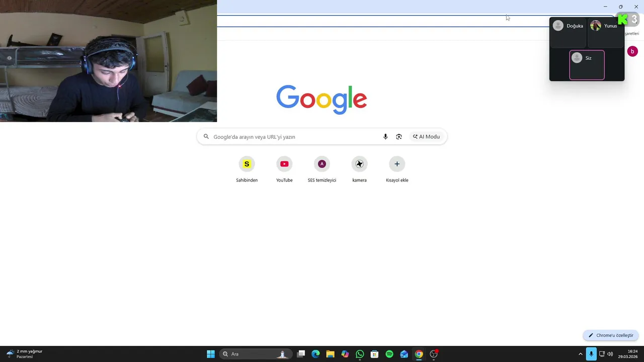644x362 pixels.
Task: Open the kamera shortcut tile
Action: tap(359, 169)
